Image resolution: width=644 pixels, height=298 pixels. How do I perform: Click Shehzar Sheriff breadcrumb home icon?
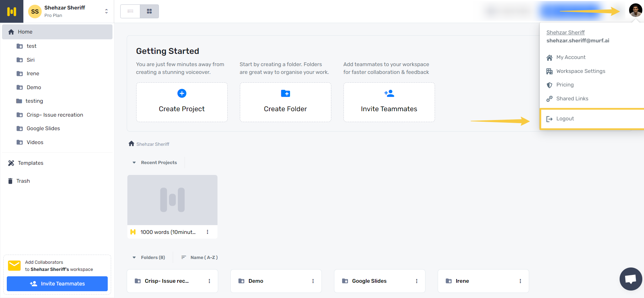[x=131, y=144]
